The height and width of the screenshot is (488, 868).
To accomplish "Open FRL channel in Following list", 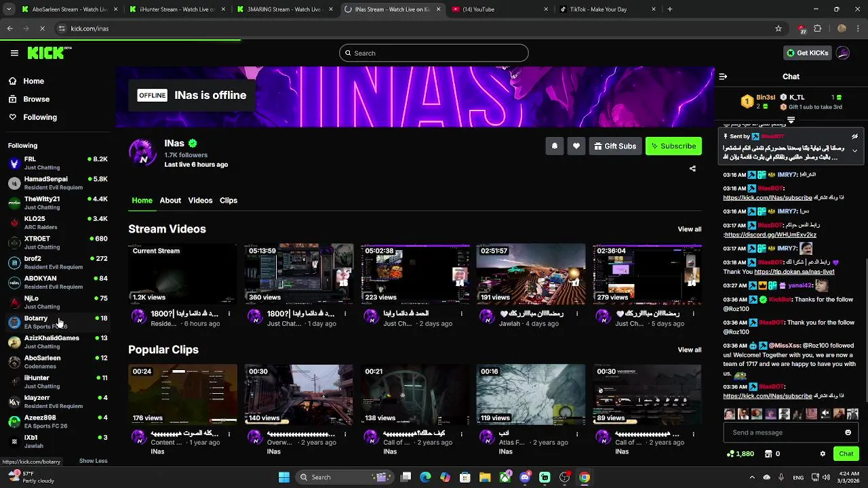I will coord(58,163).
